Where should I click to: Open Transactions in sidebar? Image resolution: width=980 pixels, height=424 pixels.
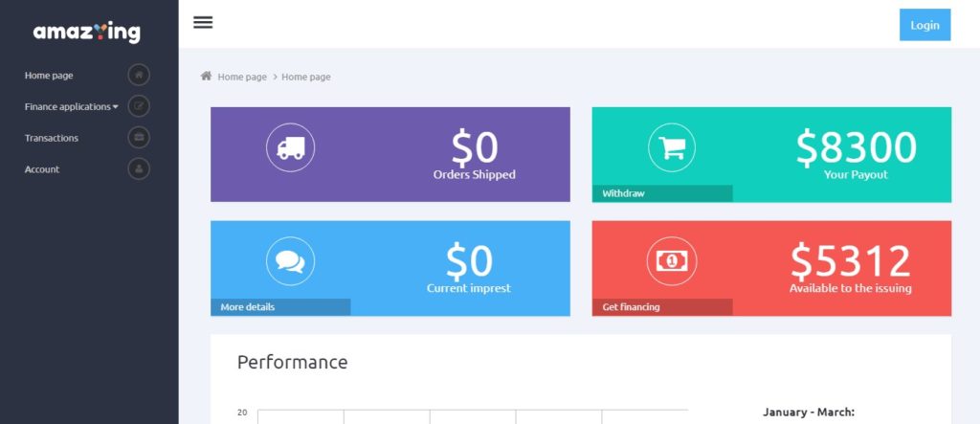52,138
